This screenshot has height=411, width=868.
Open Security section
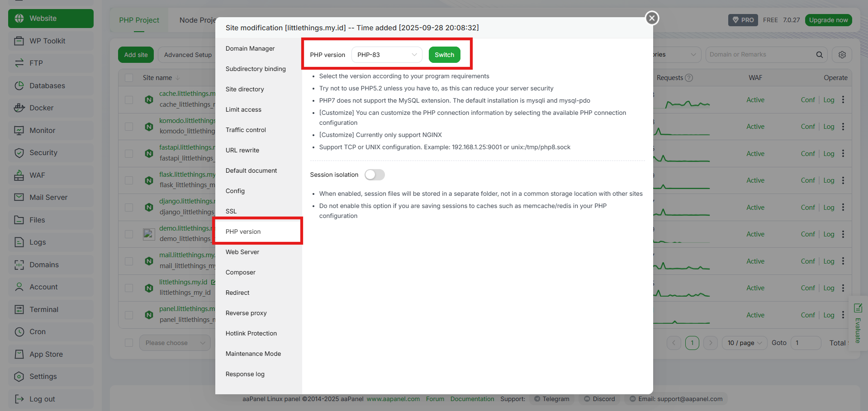(51, 153)
